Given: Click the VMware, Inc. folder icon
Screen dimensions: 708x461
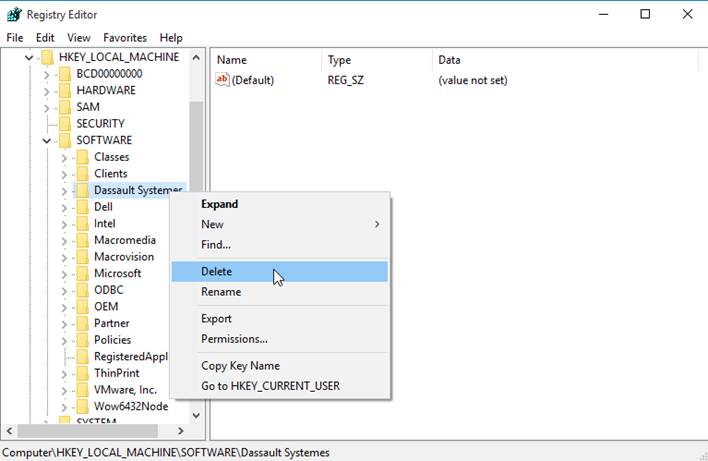Looking at the screenshot, I should (x=83, y=390).
